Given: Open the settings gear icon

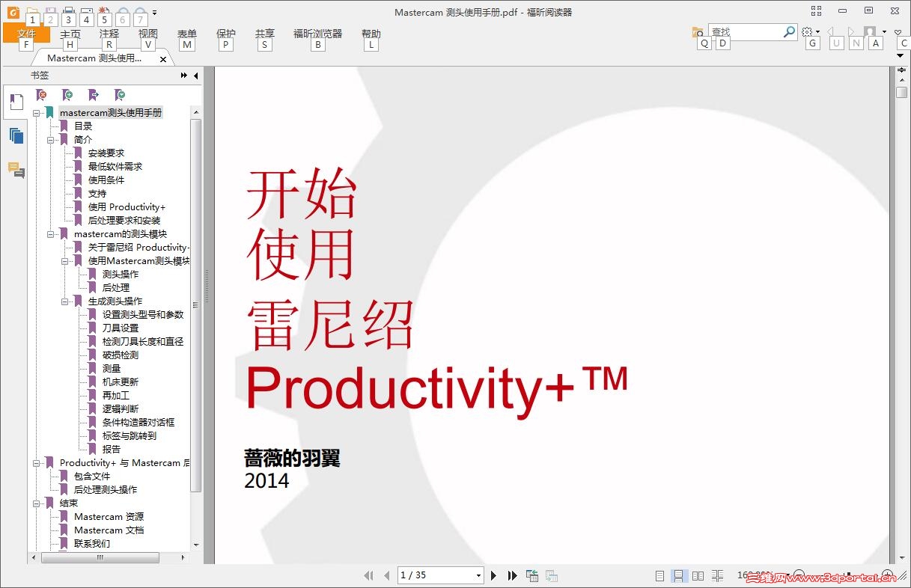Looking at the screenshot, I should [807, 31].
